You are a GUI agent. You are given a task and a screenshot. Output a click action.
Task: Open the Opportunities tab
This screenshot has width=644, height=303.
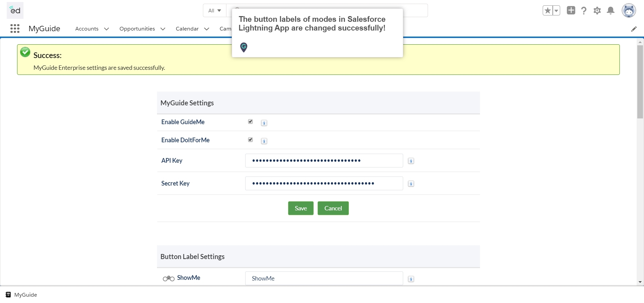(x=137, y=29)
